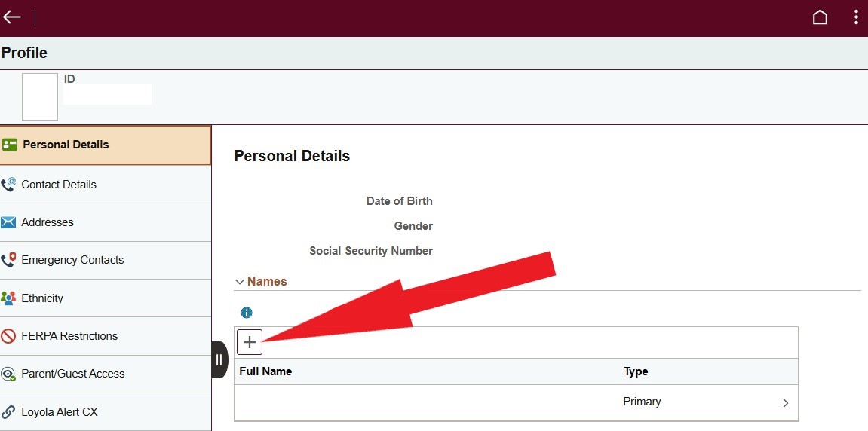Click the blue information icon under Names
Screen dimensions: 868x431
point(247,313)
